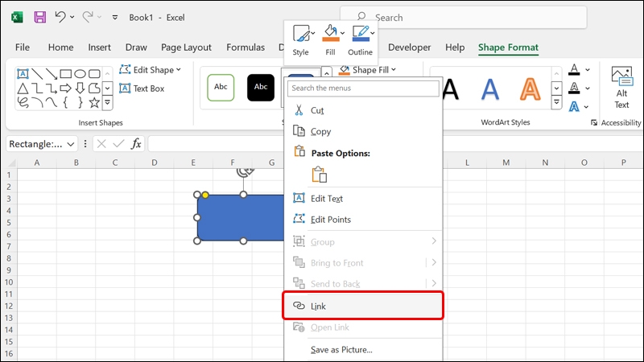This screenshot has width=644, height=362.
Task: Expand the shapes gallery More button
Action: pyautogui.click(x=108, y=103)
